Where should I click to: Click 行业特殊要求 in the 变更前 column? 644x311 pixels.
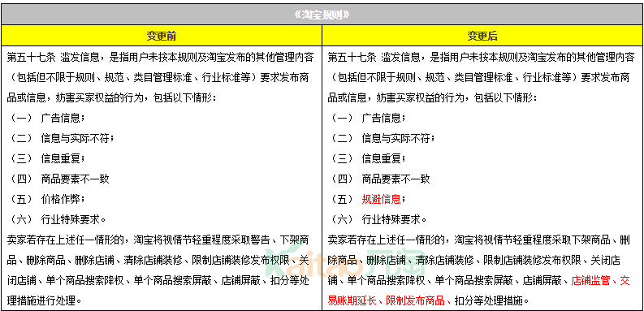[70, 219]
